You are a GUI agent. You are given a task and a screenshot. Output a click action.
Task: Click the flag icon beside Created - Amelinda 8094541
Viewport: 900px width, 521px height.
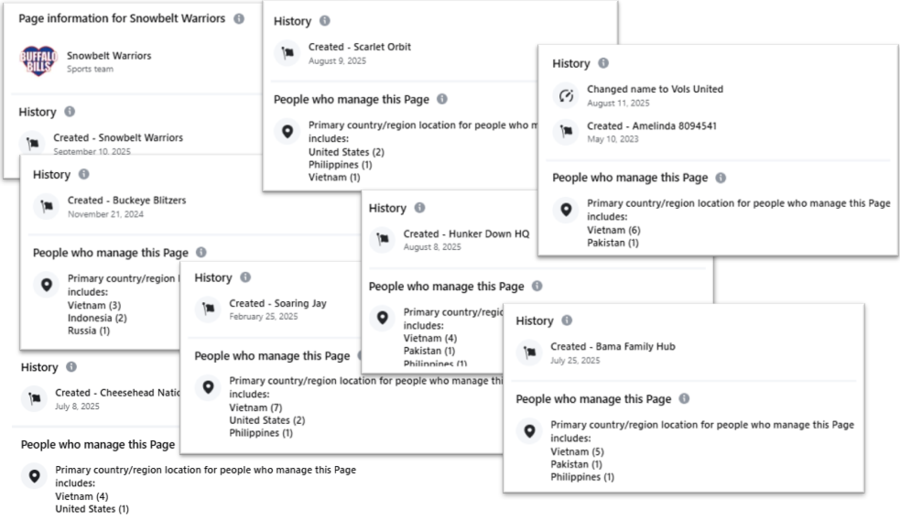pyautogui.click(x=566, y=131)
